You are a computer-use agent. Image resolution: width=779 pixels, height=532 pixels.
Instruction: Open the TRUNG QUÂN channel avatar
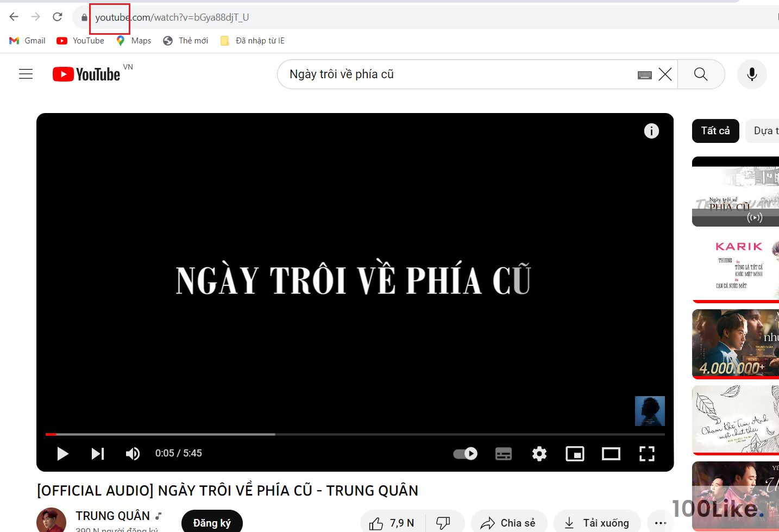click(x=51, y=520)
